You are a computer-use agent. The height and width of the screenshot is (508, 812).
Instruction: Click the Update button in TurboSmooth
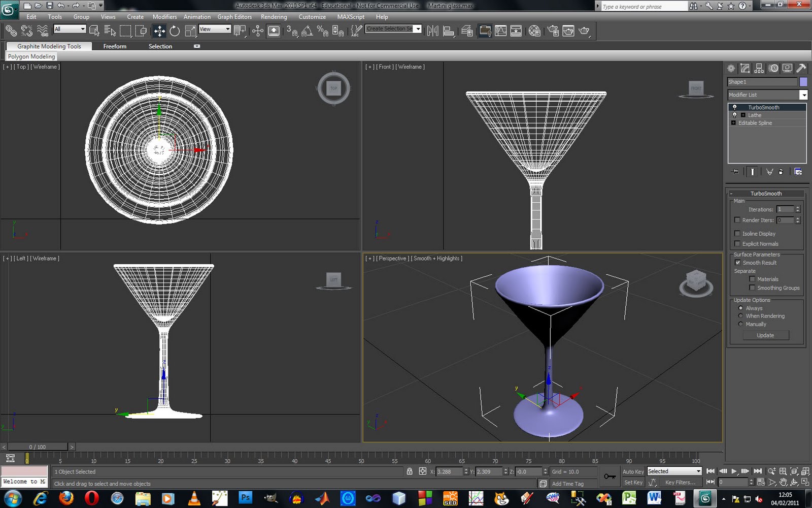pos(764,335)
